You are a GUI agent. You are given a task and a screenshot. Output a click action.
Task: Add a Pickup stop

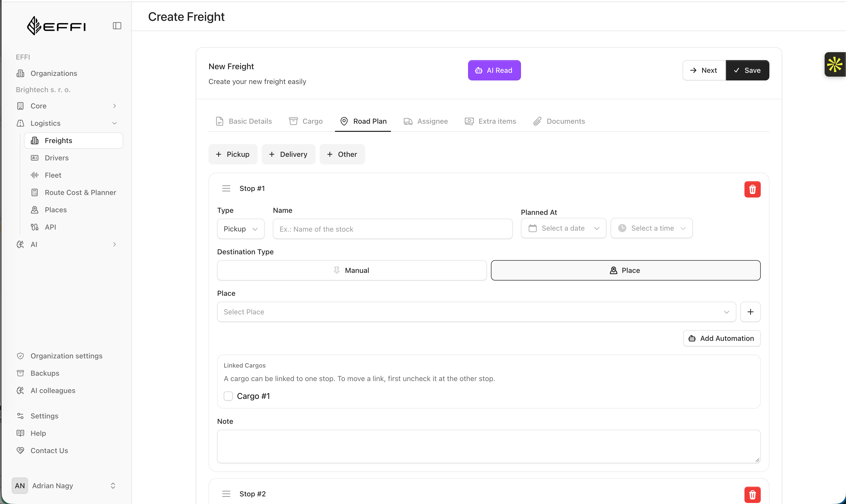point(233,154)
